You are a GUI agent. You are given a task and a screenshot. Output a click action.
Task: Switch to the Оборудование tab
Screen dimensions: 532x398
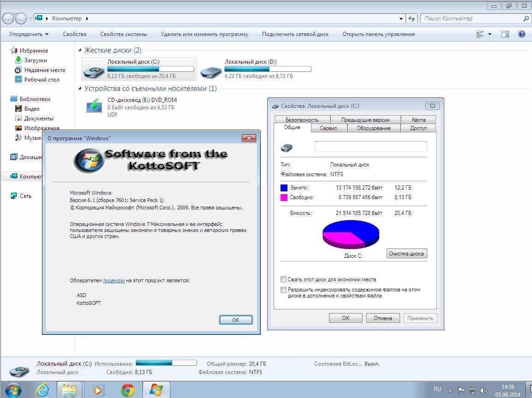tap(374, 128)
